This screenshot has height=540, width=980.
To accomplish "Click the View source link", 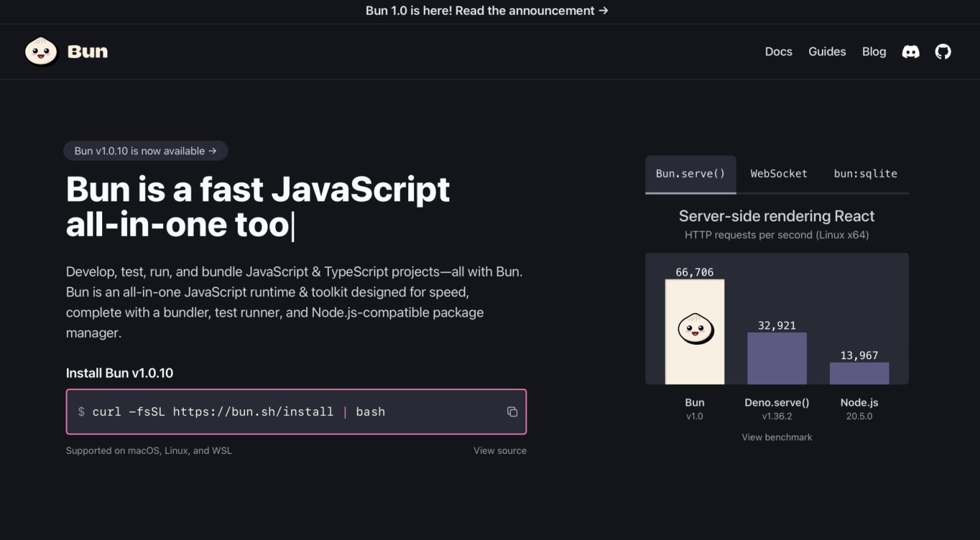I will pos(500,450).
